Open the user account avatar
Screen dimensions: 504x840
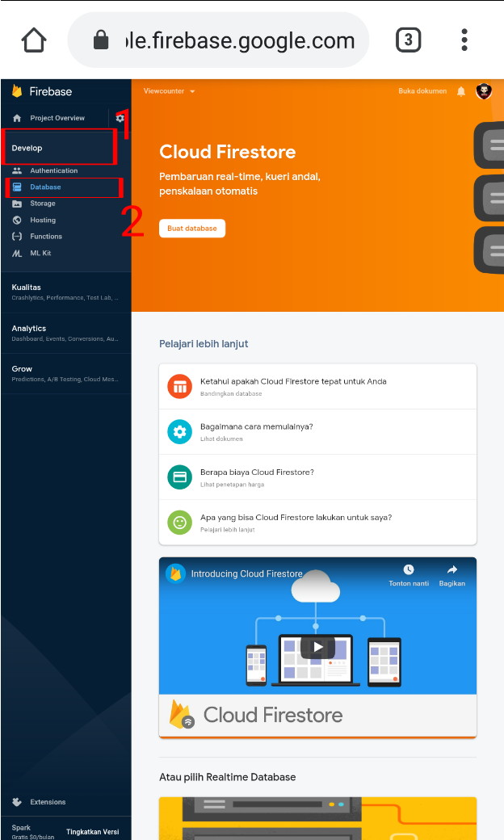pos(484,91)
